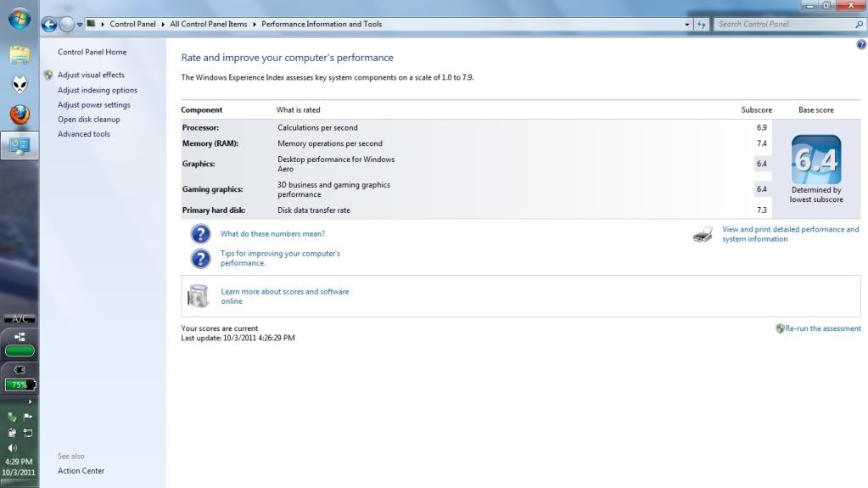
Task: Go to All Control Panel Items breadcrumb
Action: coord(208,25)
